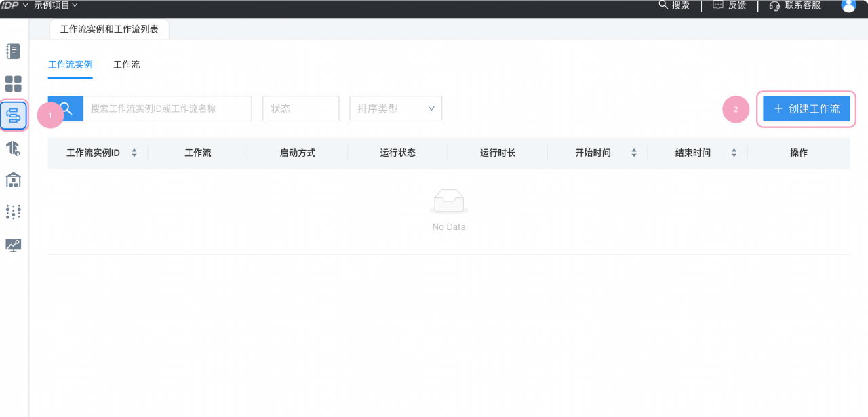Click the 创建工作流 button
Viewport: 868px width, 417px height.
[806, 108]
